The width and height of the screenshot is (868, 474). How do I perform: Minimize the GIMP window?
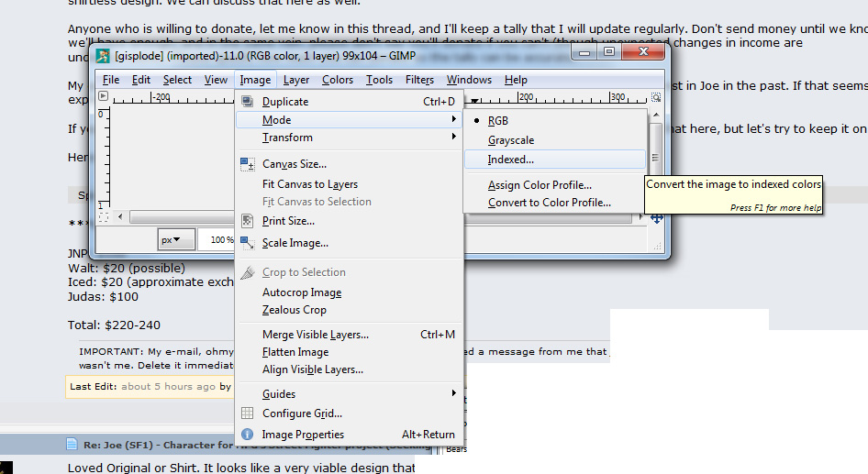pyautogui.click(x=584, y=52)
